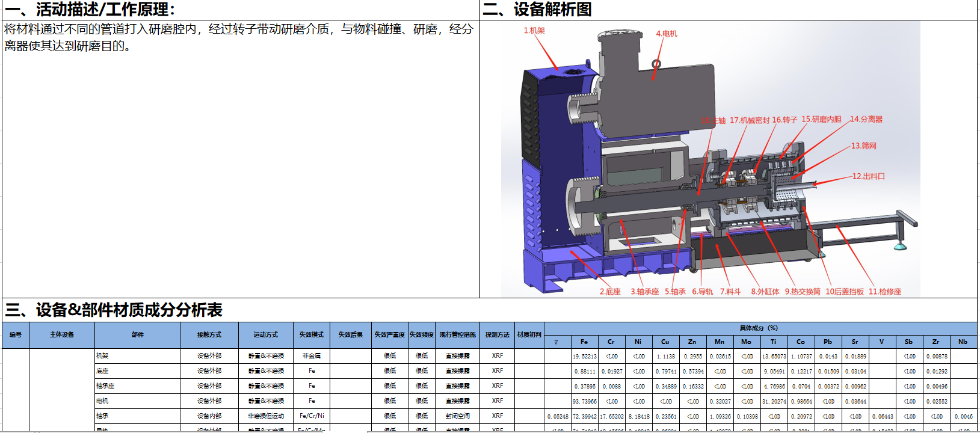Viewport: 980px width, 433px height.
Task: Click the 轴承 cell in the 部件 column
Action: (137, 416)
